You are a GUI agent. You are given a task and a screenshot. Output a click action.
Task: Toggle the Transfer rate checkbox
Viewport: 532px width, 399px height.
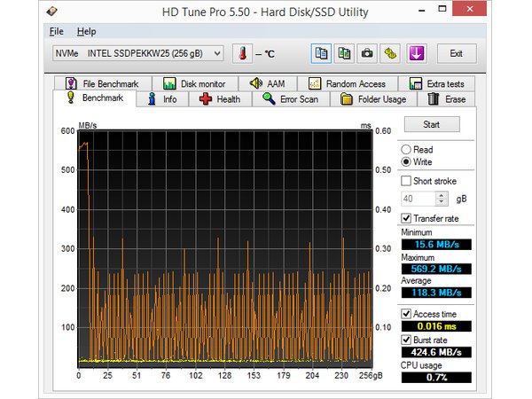click(x=406, y=218)
